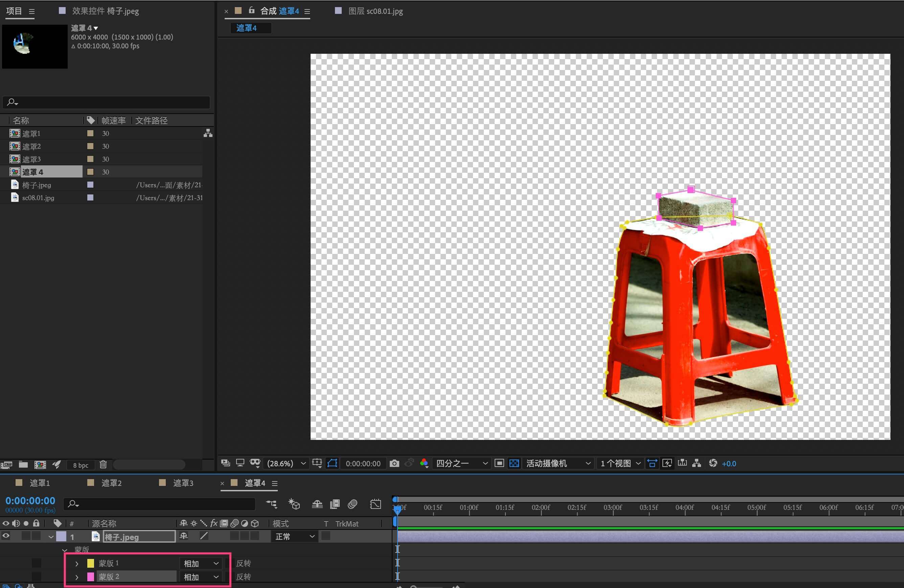Toggle transparency grid button in viewer
The height and width of the screenshot is (588, 904).
click(x=514, y=463)
